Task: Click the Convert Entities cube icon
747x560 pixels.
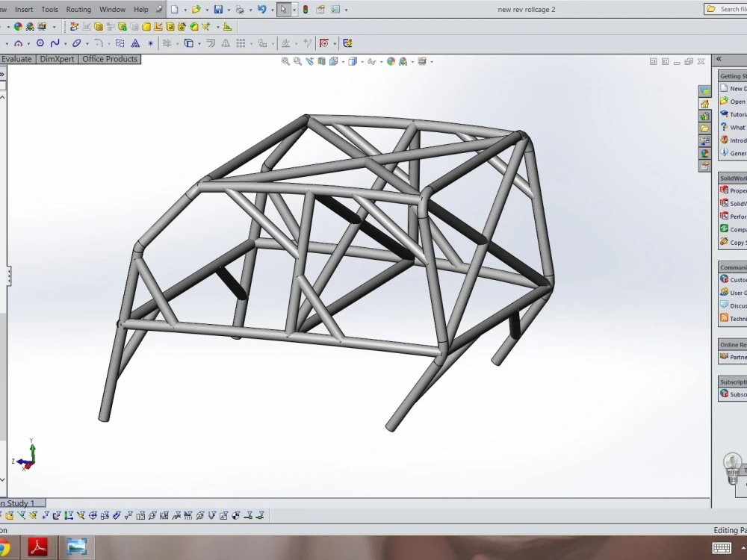Action: [189, 43]
